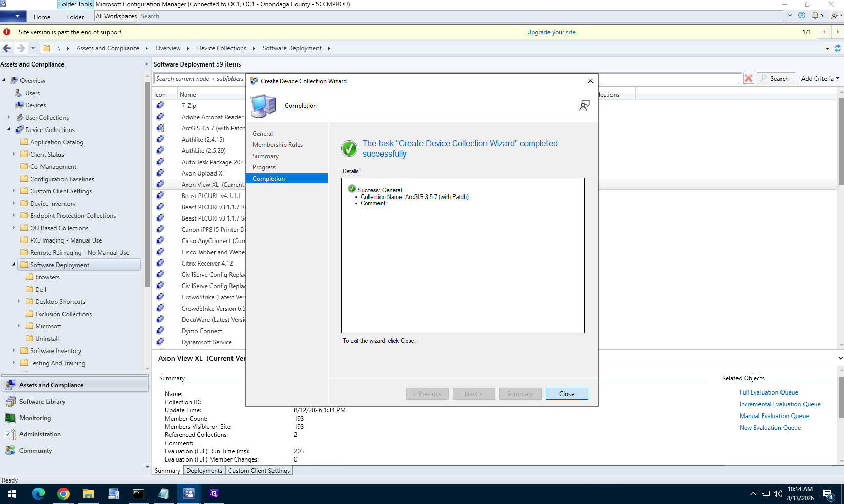Viewport: 844px width, 504px height.
Task: Switch to the Folder ribbon tab
Action: [75, 17]
